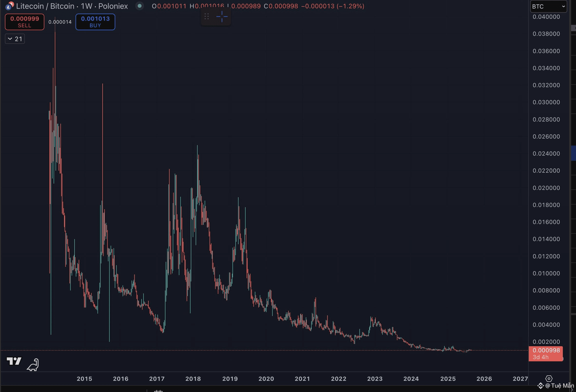576x392 pixels.
Task: Click the 0.030000 price scale label
Action: tap(546, 102)
